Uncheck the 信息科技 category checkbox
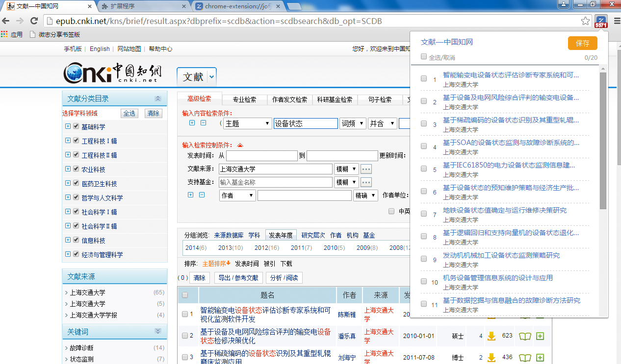The image size is (621, 364). coord(76,240)
